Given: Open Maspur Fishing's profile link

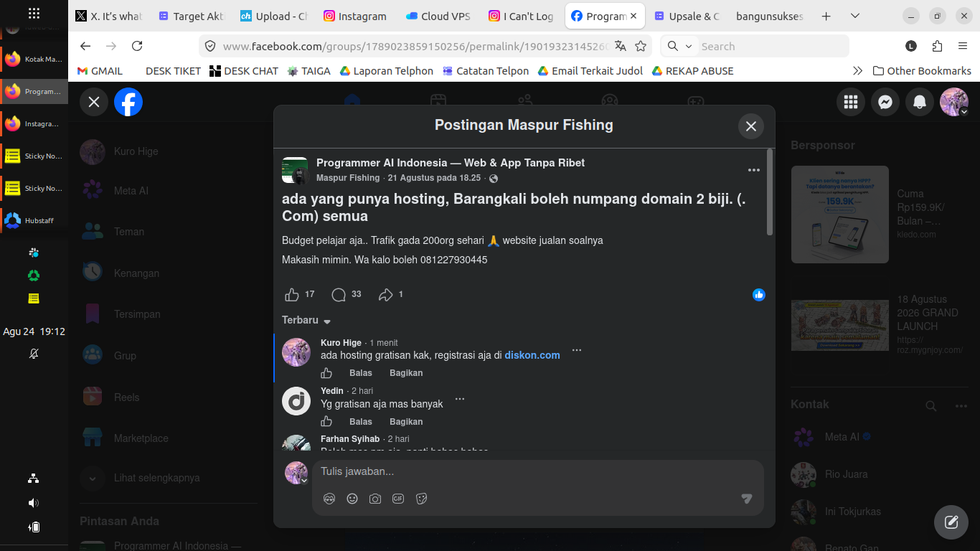Looking at the screenshot, I should pos(348,178).
